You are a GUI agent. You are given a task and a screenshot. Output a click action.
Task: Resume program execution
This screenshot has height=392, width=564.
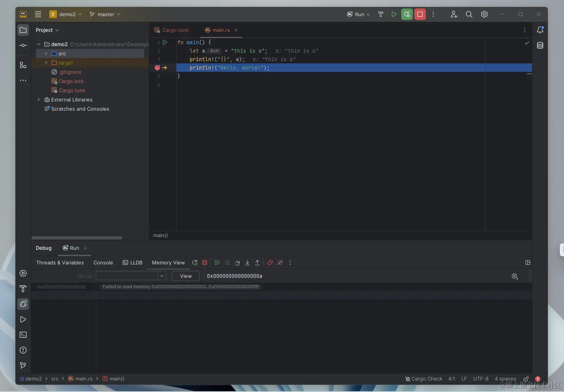[217, 262]
